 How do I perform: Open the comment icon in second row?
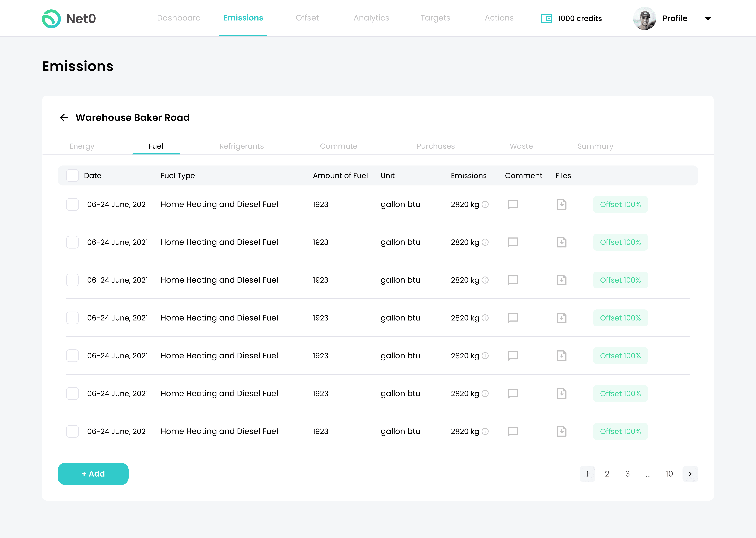pos(513,242)
